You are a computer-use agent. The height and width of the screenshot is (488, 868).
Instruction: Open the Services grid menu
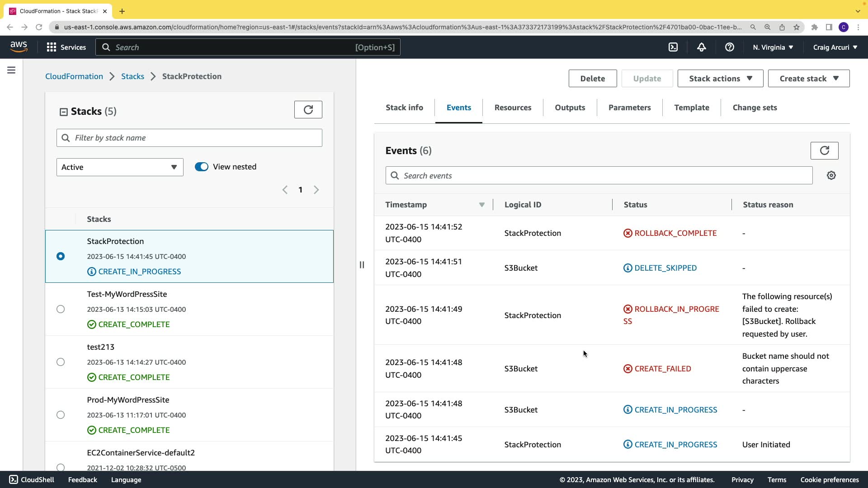coord(66,47)
